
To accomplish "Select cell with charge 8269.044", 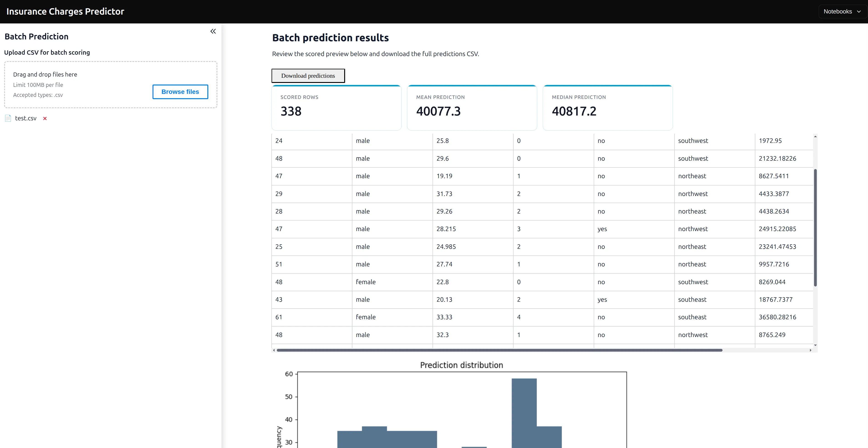I will (x=784, y=282).
